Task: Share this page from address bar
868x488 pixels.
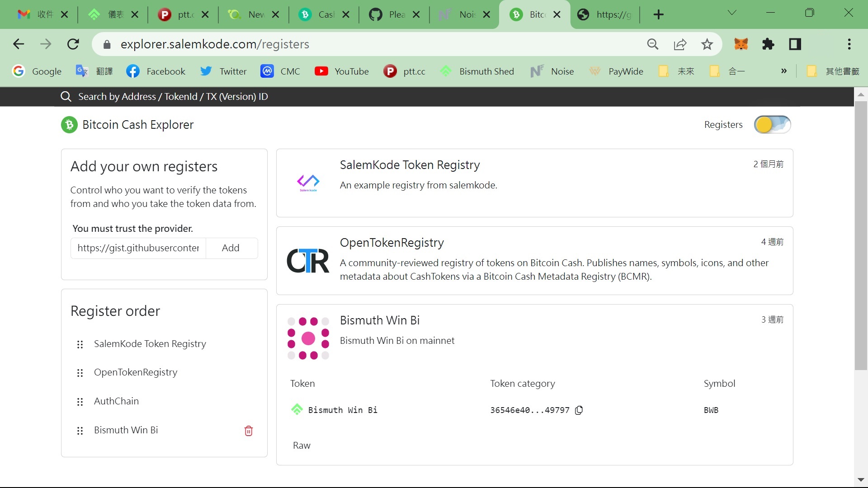Action: pyautogui.click(x=680, y=44)
